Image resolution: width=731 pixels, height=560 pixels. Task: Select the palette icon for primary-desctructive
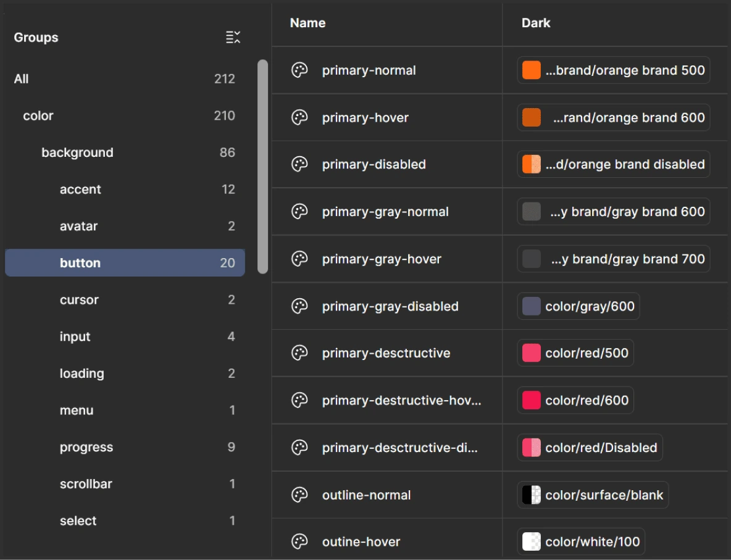[x=299, y=353]
